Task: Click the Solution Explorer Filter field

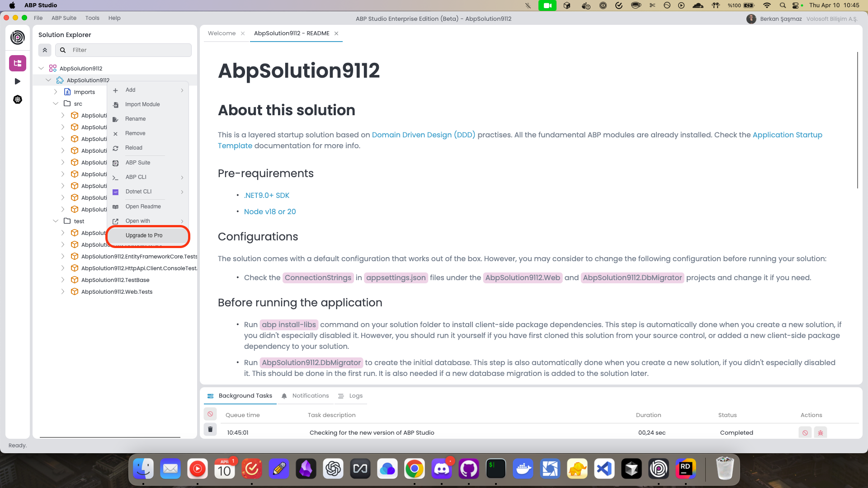Action: (x=129, y=50)
